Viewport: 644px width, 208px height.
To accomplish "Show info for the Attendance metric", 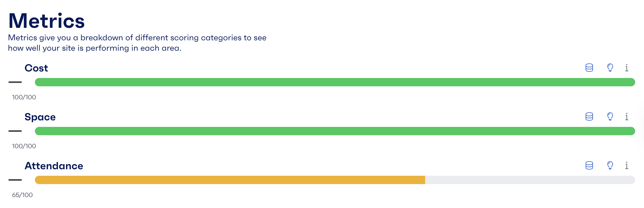I will (x=627, y=165).
